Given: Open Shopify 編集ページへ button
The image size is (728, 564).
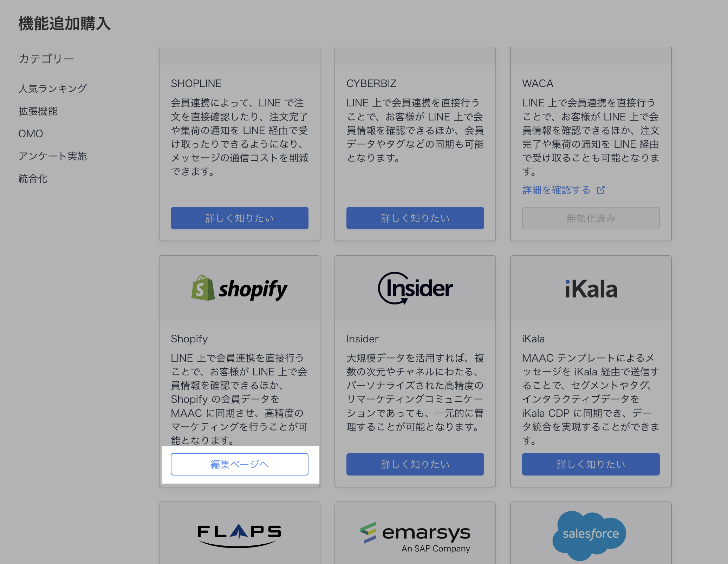Looking at the screenshot, I should pos(239,464).
